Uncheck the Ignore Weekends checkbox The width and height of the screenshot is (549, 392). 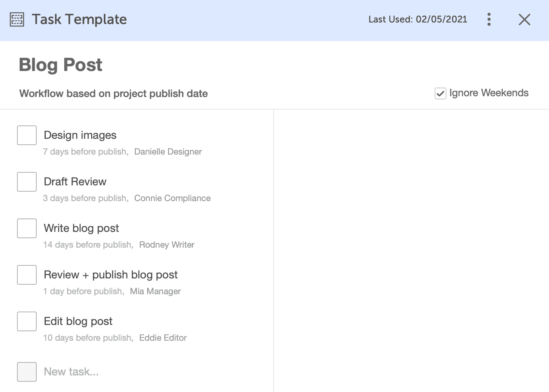tap(440, 93)
